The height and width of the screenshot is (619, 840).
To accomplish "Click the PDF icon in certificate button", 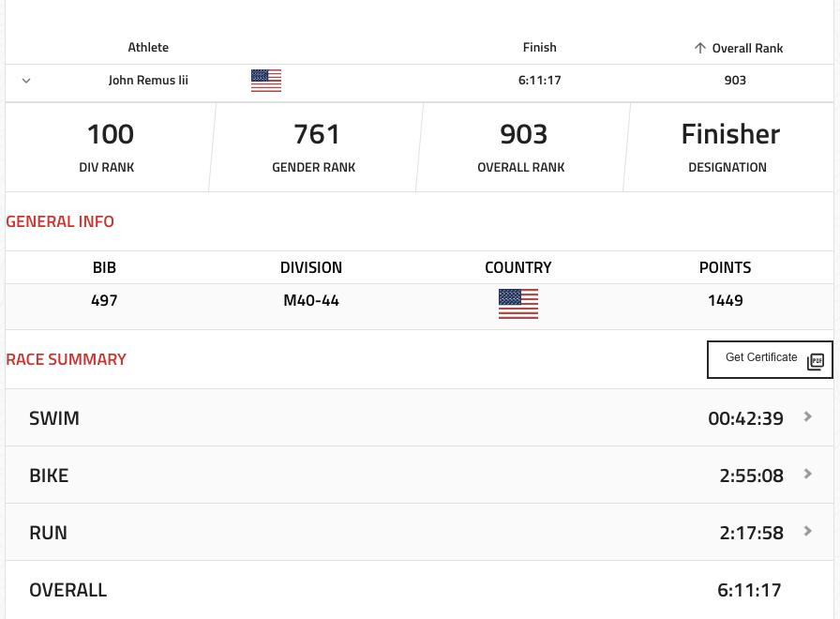I will [x=816, y=361].
